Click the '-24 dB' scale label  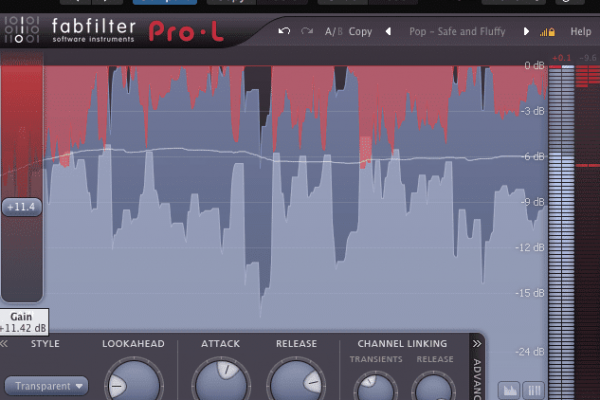pyautogui.click(x=530, y=352)
